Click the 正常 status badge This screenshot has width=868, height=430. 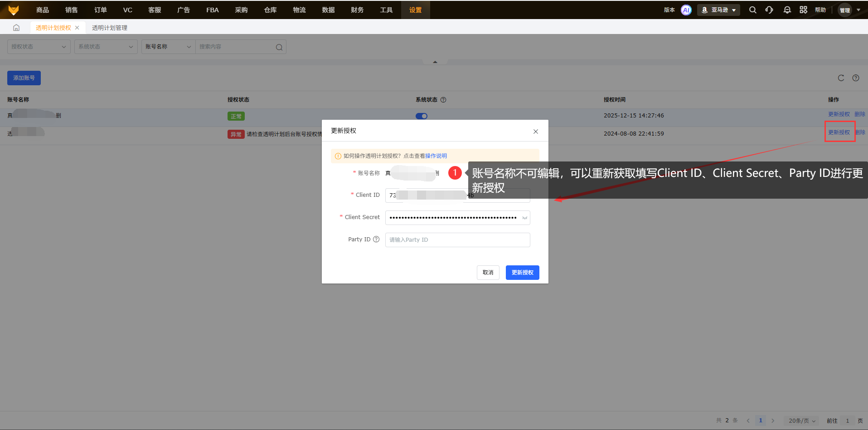[x=236, y=116]
